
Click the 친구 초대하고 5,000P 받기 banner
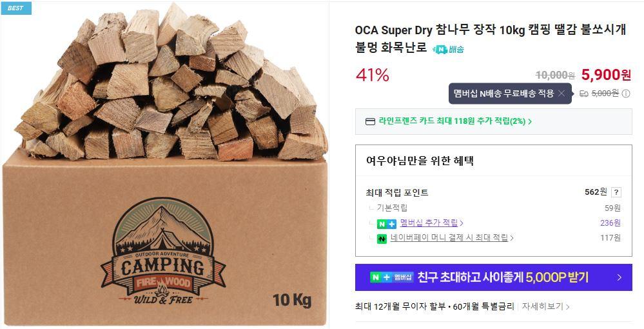click(x=503, y=277)
